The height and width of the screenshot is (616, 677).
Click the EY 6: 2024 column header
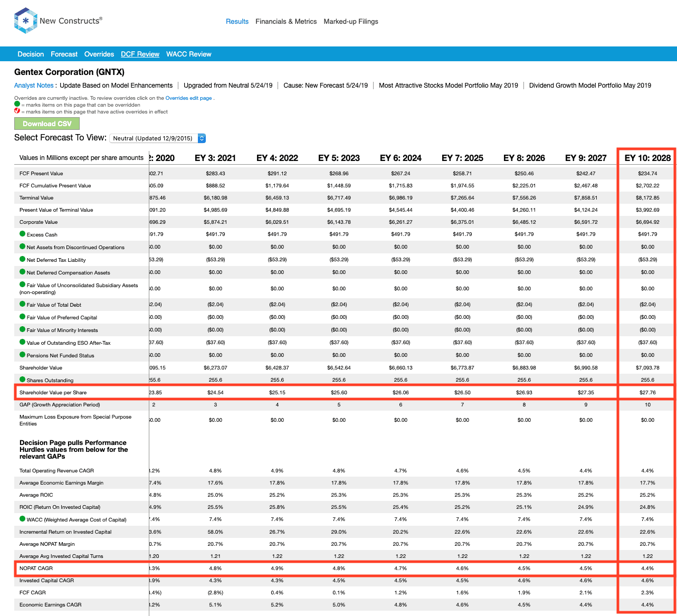tap(401, 158)
